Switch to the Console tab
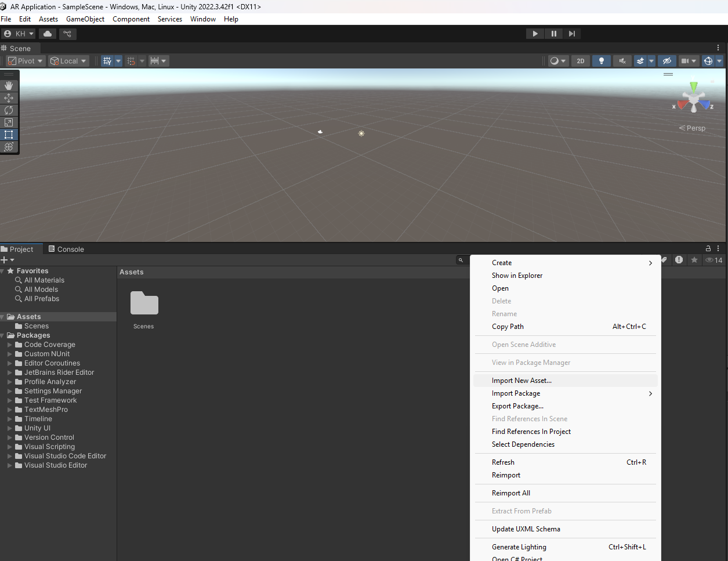This screenshot has height=561, width=728. 66,249
